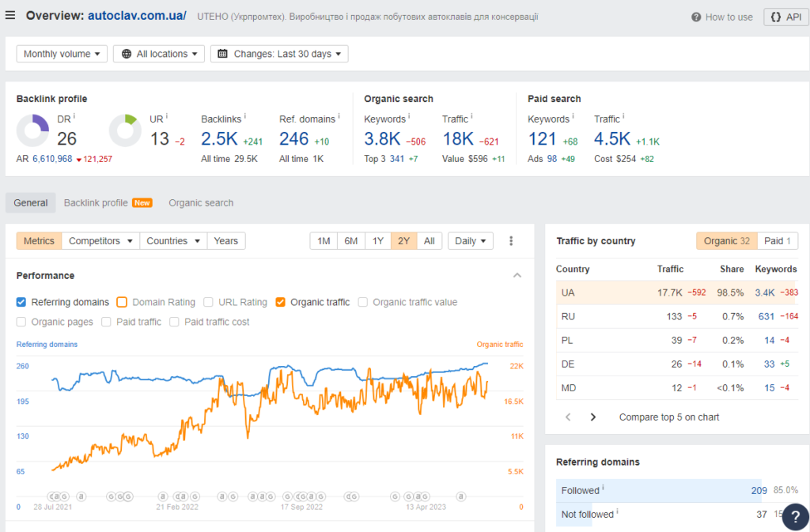Open RU keywords count 631

pos(766,316)
